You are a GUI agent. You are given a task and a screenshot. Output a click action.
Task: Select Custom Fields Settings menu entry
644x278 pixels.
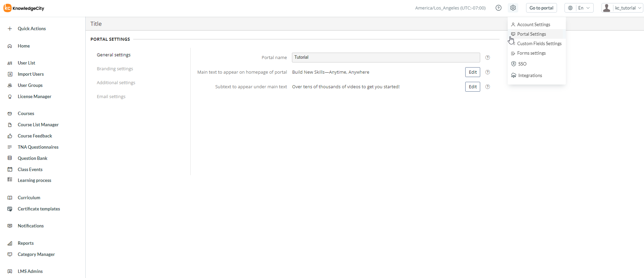[539, 43]
